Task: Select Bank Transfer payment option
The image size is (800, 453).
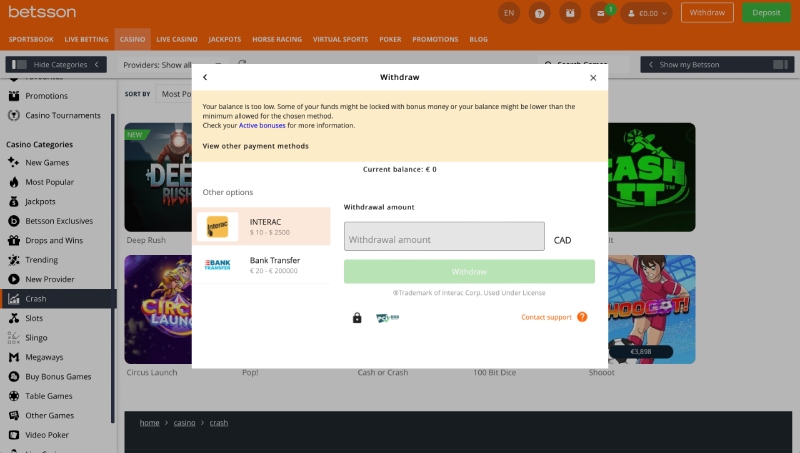Action: coord(261,265)
